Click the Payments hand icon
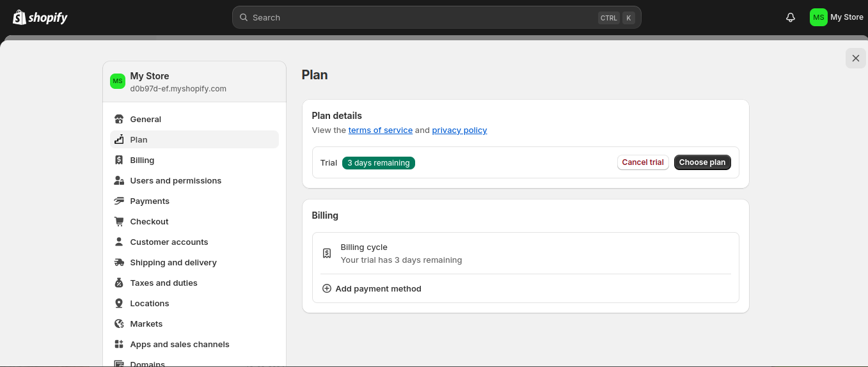The image size is (868, 367). (119, 201)
